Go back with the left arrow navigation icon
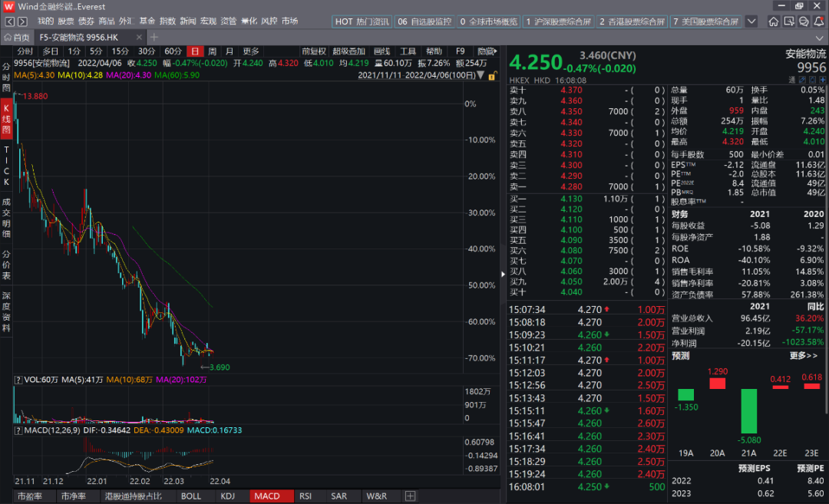 tap(9, 21)
